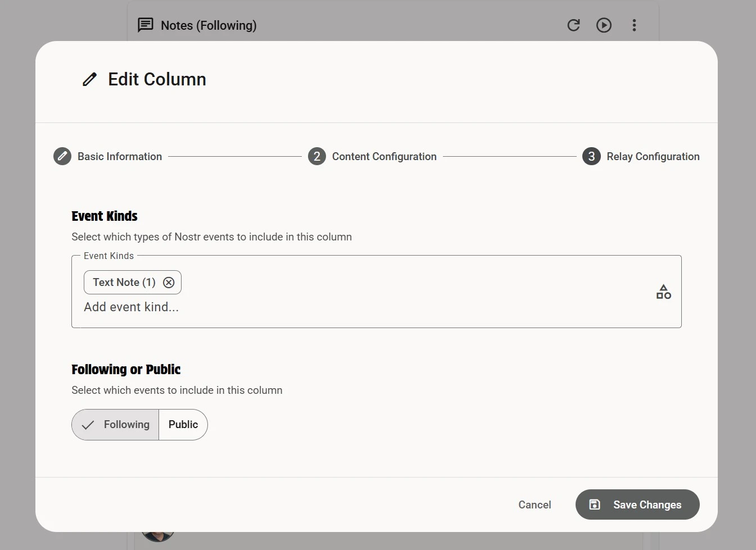Select step number 2 circle
Image resolution: width=756 pixels, height=550 pixels.
pyautogui.click(x=317, y=156)
